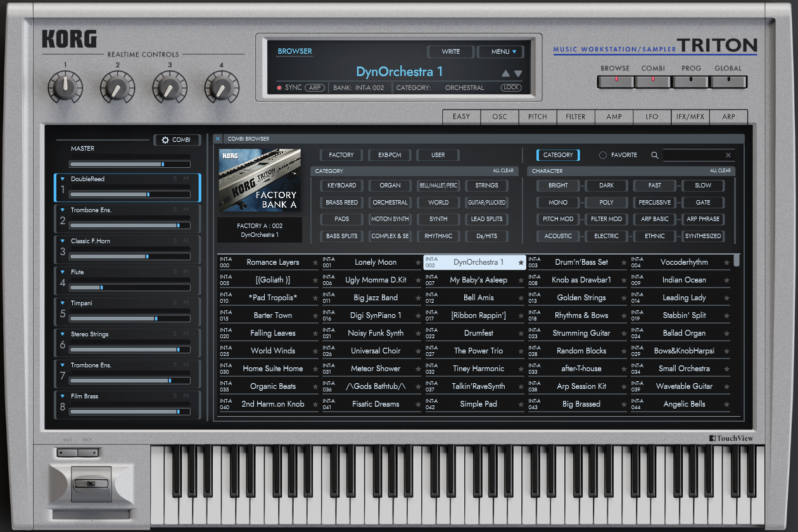Click the COMBI gear settings button
This screenshot has height=532, width=798.
177,140
